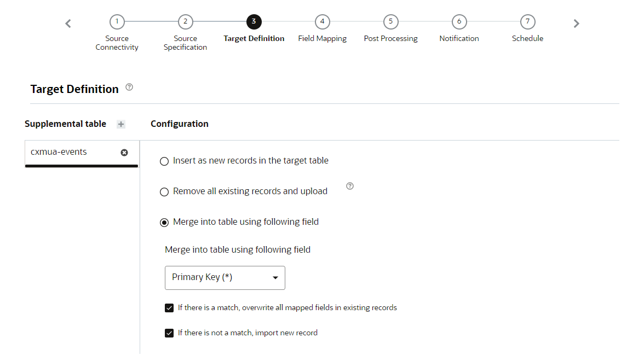Uncheck overwrite all mapped fields checkbox

coord(169,308)
